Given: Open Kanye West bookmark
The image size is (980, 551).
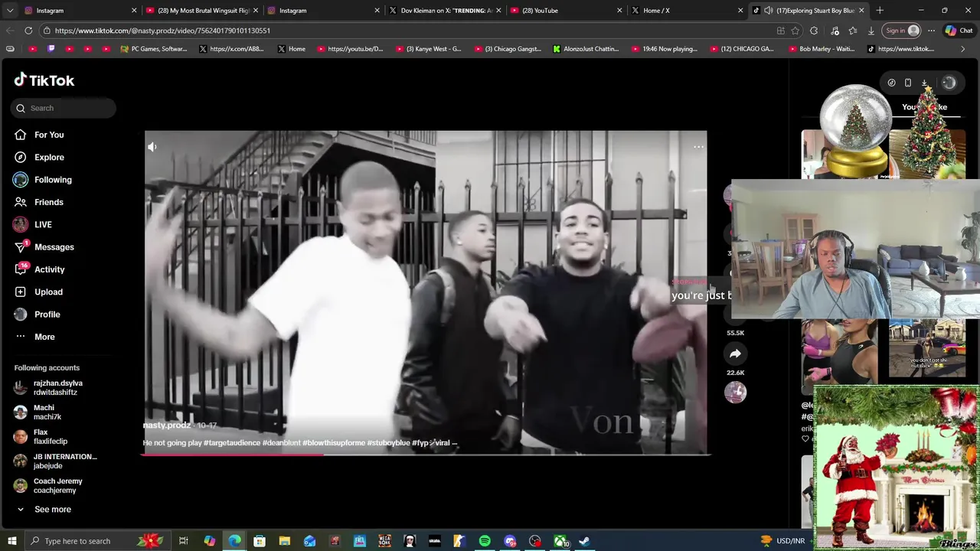Looking at the screenshot, I should [x=427, y=49].
